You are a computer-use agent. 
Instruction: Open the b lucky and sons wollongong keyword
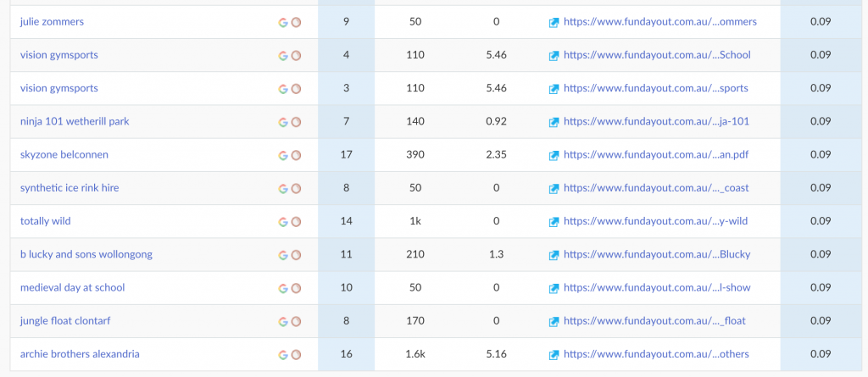pos(86,254)
